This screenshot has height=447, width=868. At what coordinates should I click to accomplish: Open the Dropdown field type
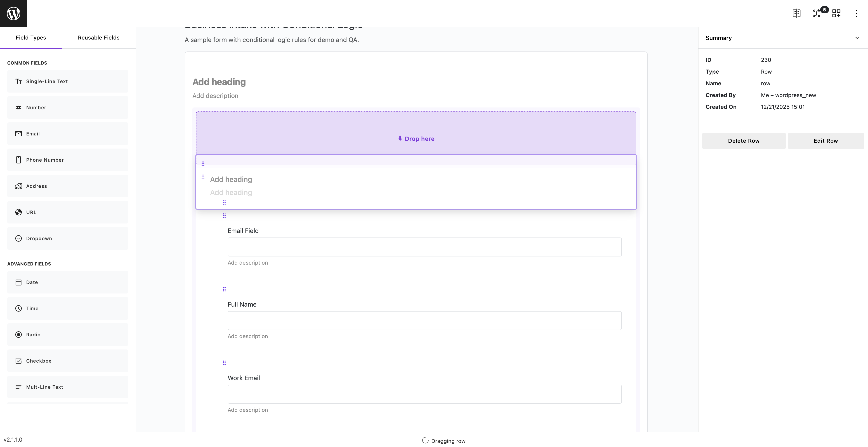tap(67, 238)
